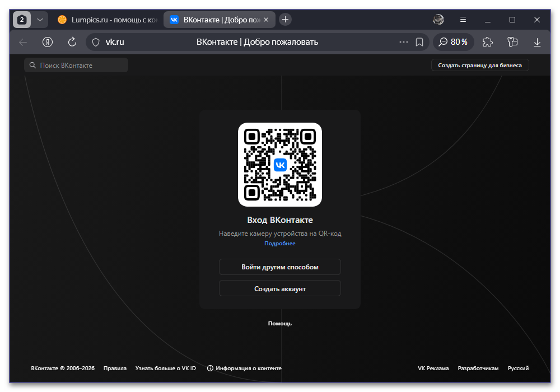Open the downloads arrow icon

[537, 42]
